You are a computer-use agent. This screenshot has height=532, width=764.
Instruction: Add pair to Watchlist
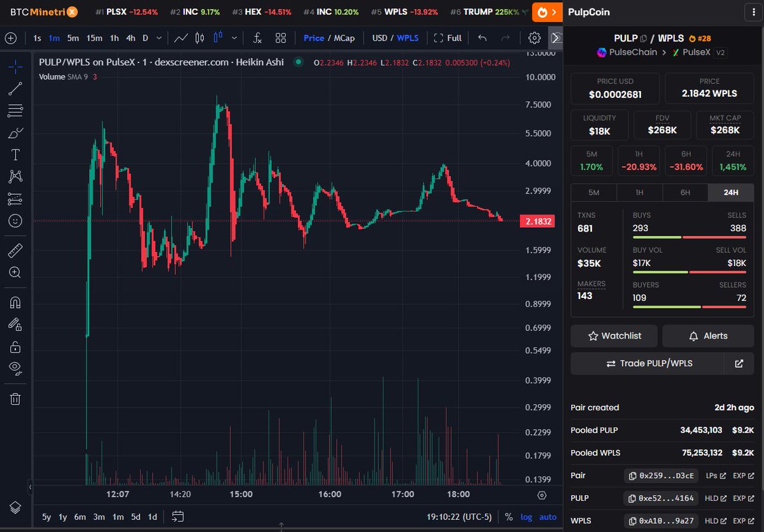point(614,335)
